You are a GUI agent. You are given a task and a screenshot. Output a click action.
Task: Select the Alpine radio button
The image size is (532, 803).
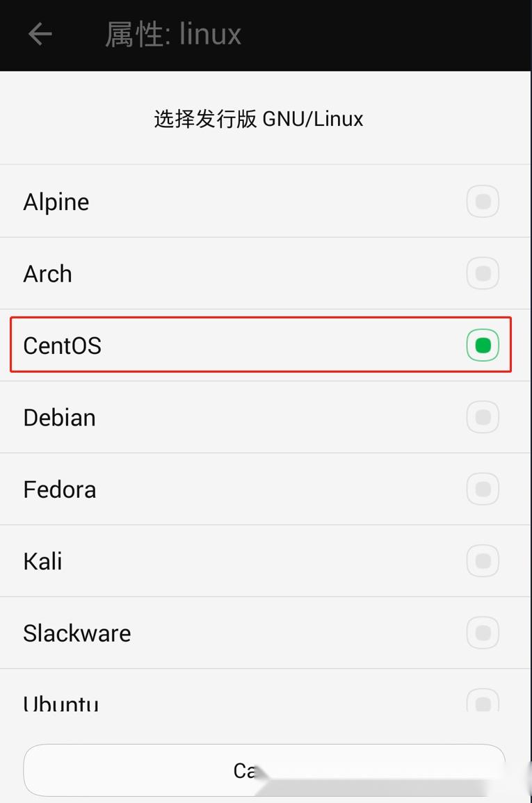483,201
